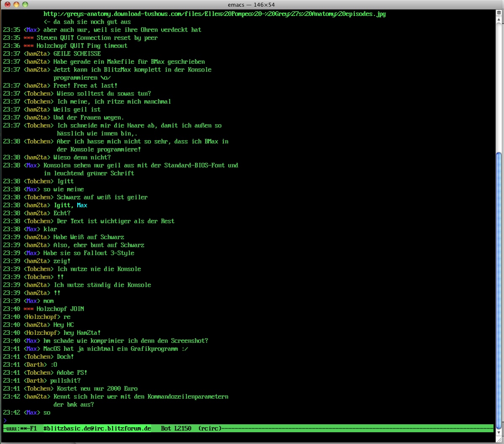This screenshot has width=504, height=444.
Task: Click the red close window button
Action: point(7,5)
